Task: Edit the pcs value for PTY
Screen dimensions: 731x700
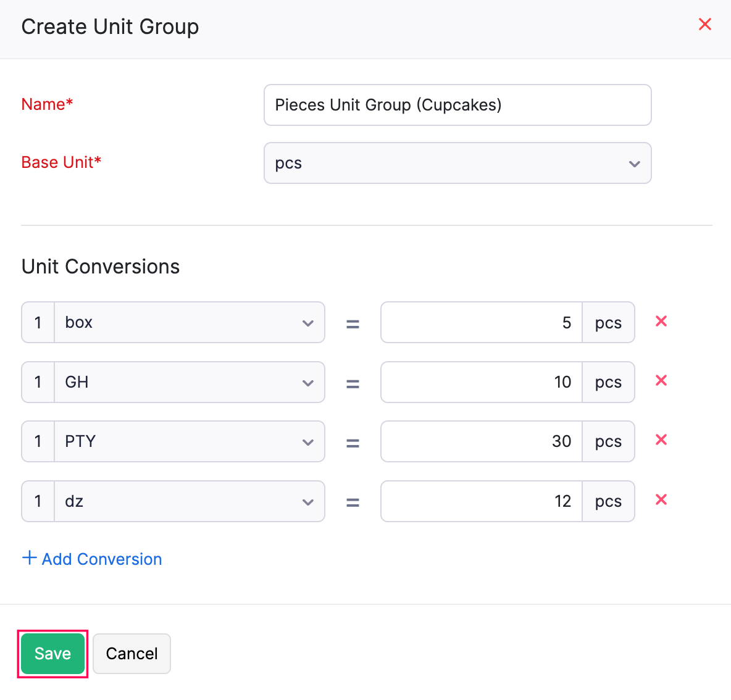Action: [482, 441]
